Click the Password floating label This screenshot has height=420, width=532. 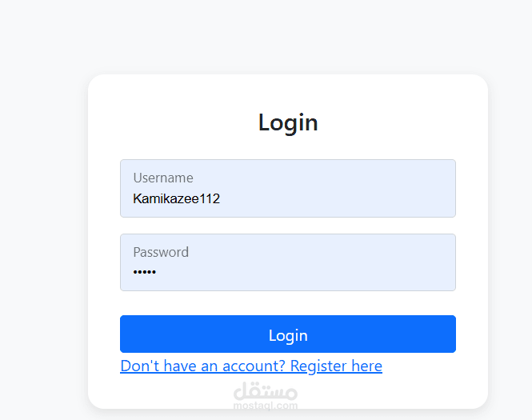tap(161, 252)
